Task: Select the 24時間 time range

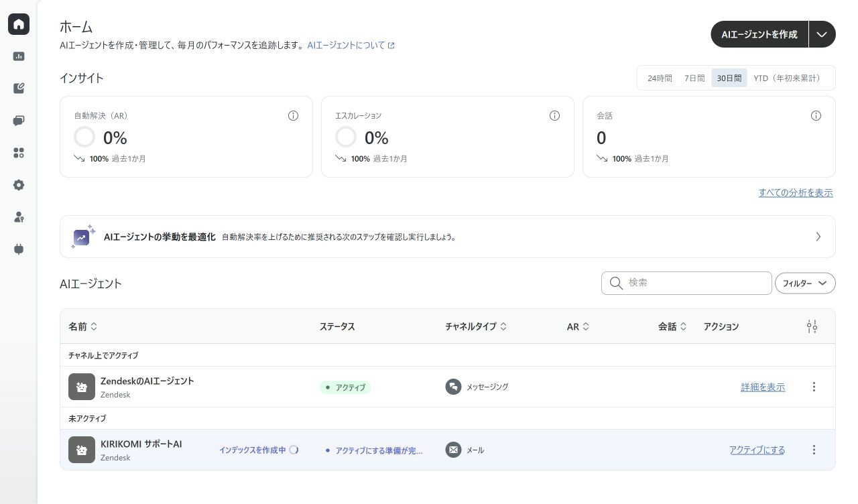Action: point(660,78)
